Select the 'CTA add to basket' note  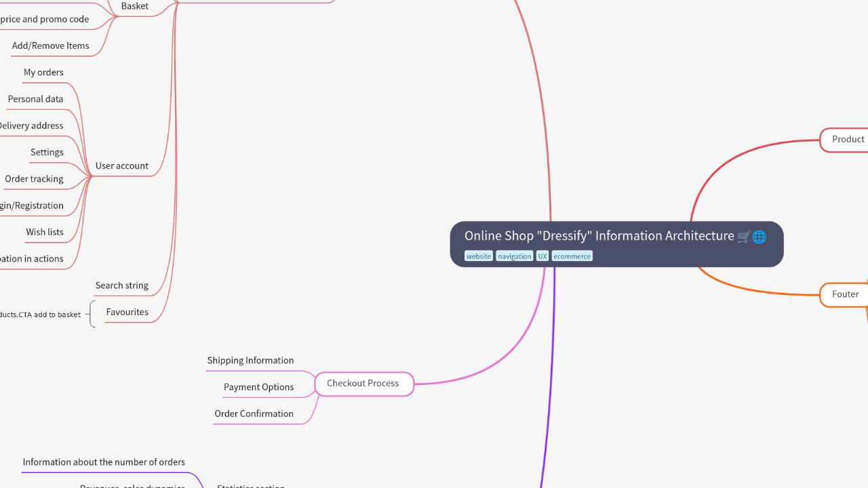click(x=40, y=314)
